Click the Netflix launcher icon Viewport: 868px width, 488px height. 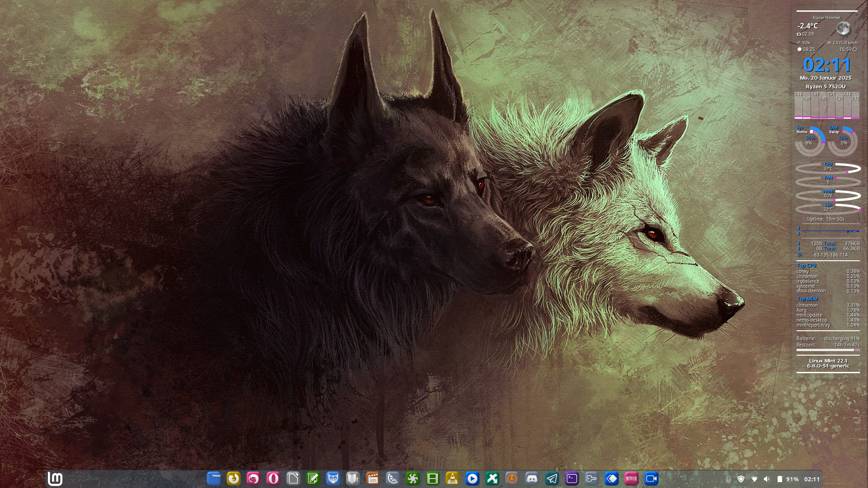[x=632, y=479]
